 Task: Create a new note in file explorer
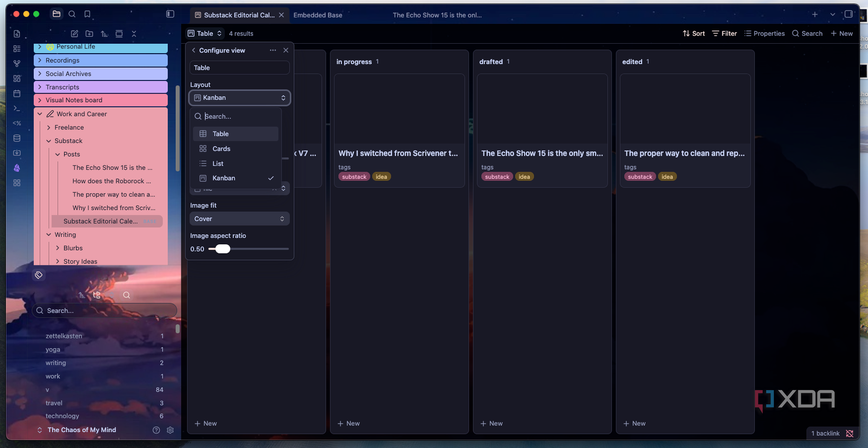75,34
